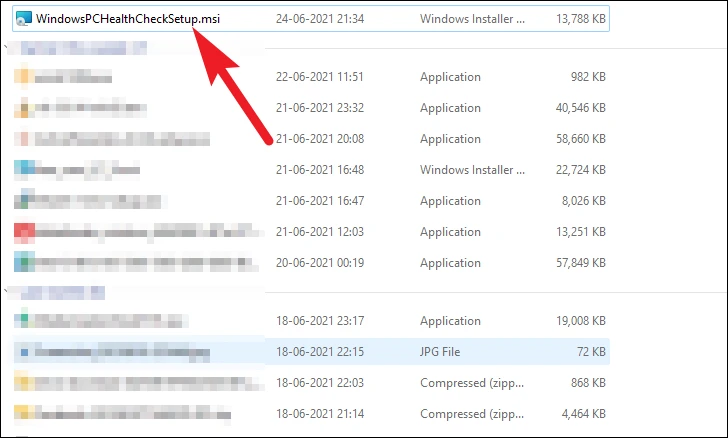Click the date 21-06-2021 16:48
The height and width of the screenshot is (438, 728).
320,170
